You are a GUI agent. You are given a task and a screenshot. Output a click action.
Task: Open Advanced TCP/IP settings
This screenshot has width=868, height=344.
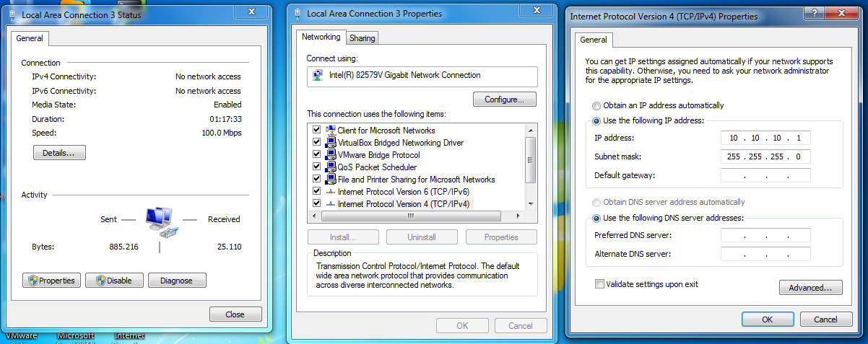(810, 288)
